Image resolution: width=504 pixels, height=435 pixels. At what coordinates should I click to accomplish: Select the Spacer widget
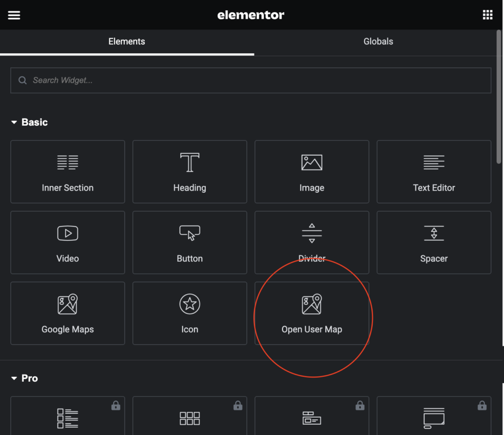(434, 242)
